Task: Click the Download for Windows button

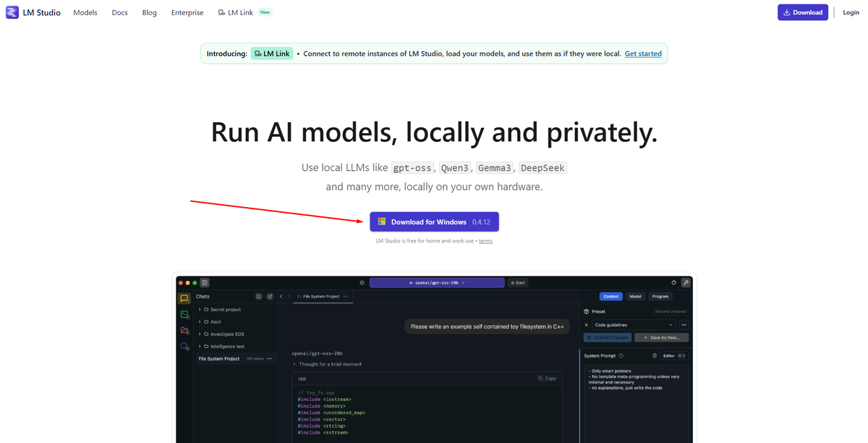Action: point(434,221)
